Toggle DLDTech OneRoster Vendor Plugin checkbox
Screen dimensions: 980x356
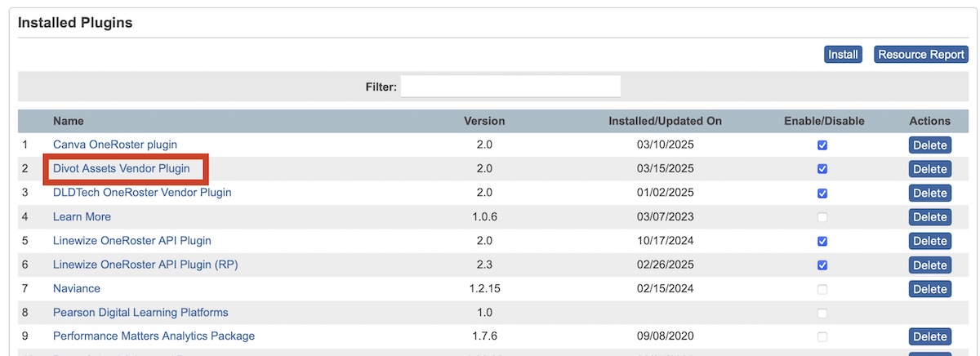tap(822, 194)
